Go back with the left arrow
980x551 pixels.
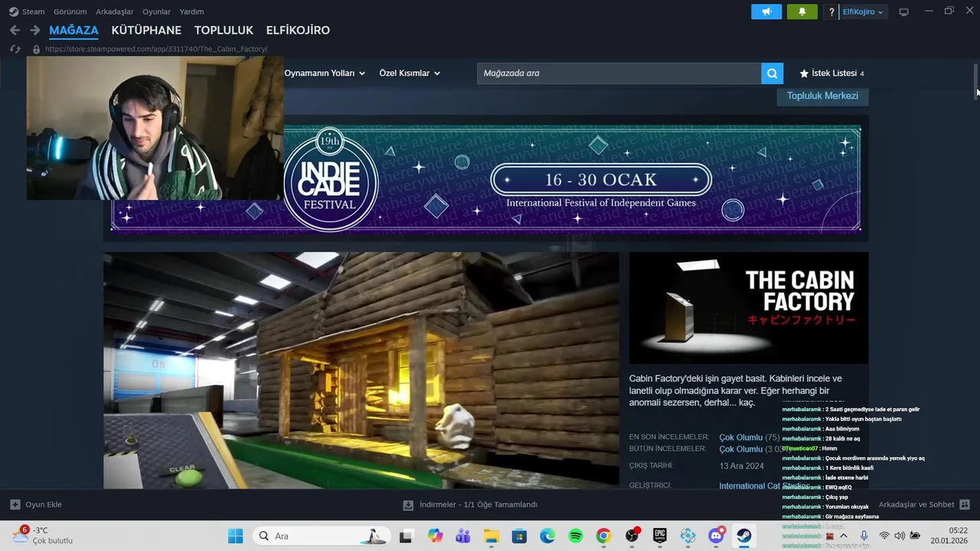tap(15, 30)
